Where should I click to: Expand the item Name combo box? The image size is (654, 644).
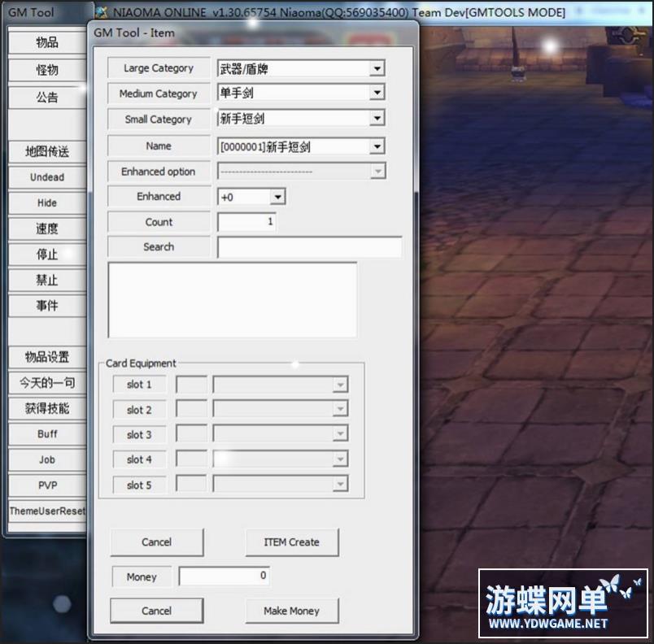coord(377,147)
